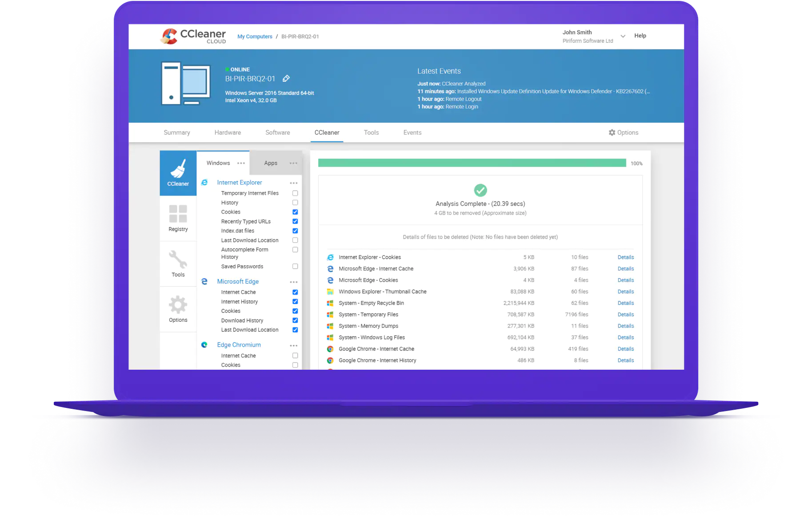Open the Windows tab three-dot menu
812x523 pixels.
241,163
